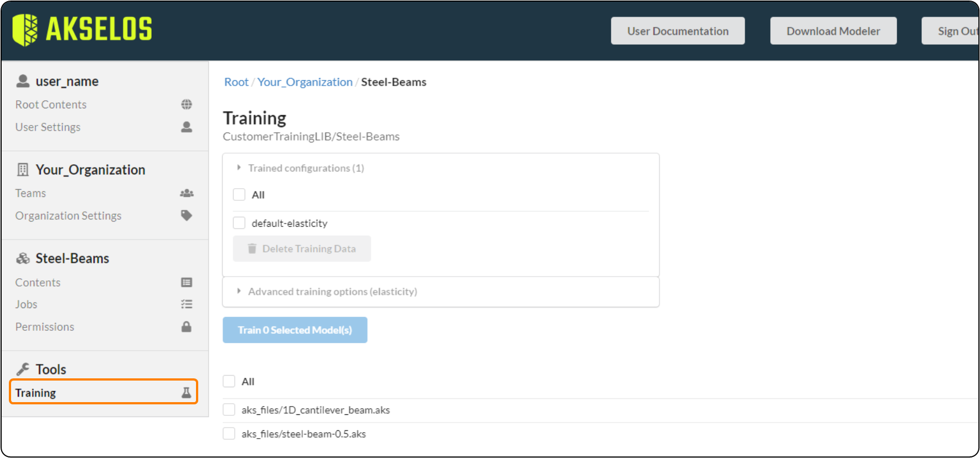Click the trash icon in Delete Training Data

252,248
